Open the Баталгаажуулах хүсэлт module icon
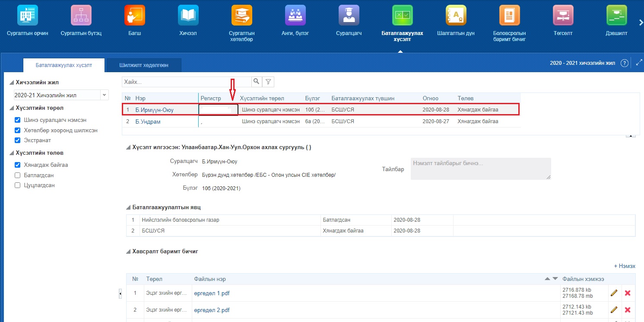The width and height of the screenshot is (644, 322). coord(403,16)
